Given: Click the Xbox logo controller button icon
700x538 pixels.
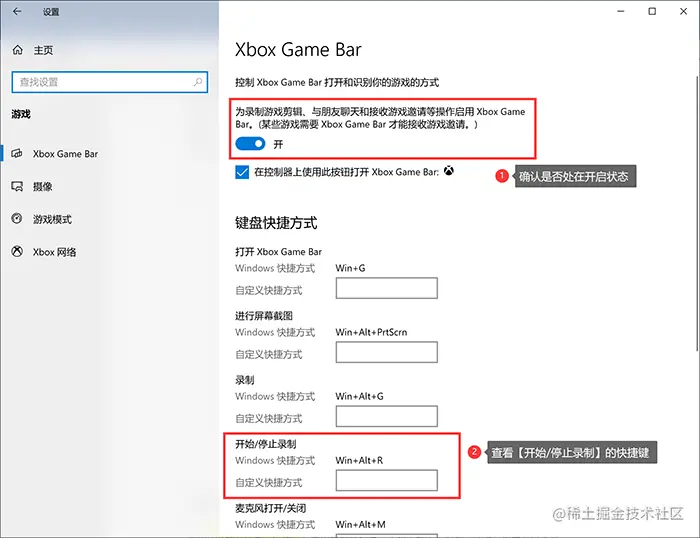Looking at the screenshot, I should (449, 171).
